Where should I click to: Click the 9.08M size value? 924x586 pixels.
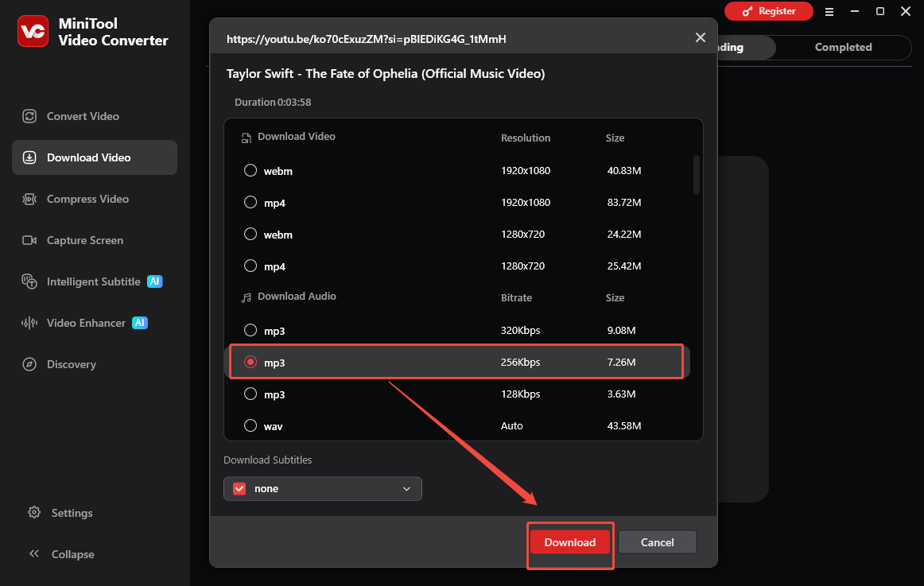[621, 331]
